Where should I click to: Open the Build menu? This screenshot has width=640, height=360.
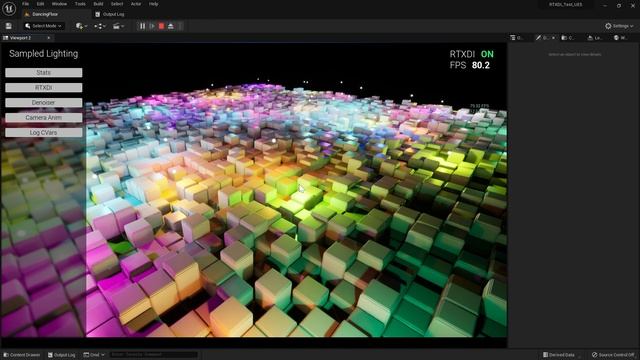[98, 4]
